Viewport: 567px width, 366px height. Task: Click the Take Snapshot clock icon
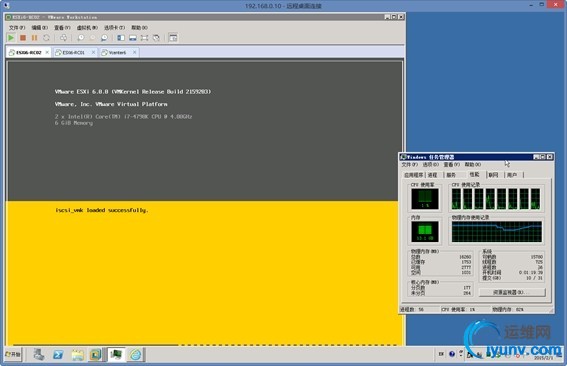[x=81, y=38]
